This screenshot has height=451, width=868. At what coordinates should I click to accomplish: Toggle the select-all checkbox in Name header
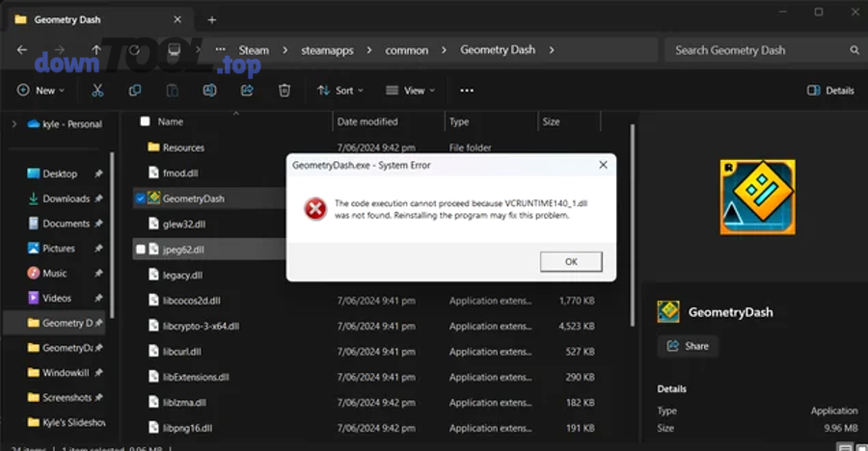145,121
